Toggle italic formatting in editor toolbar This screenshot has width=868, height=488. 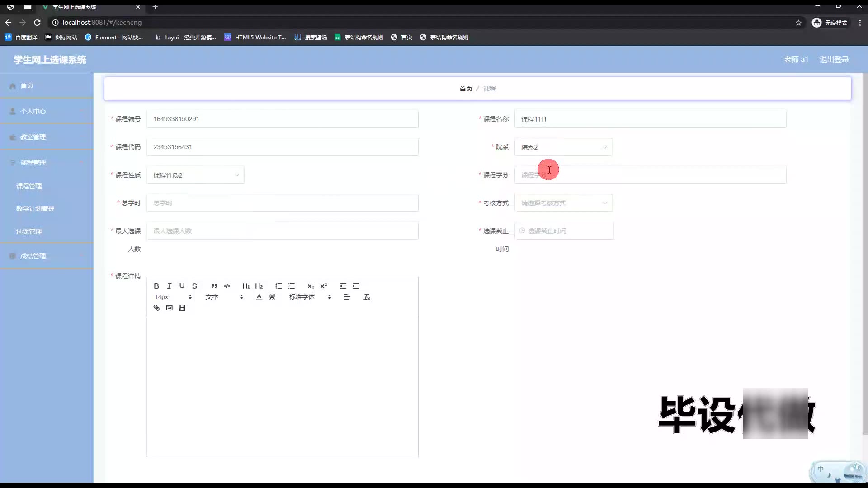[x=169, y=286]
